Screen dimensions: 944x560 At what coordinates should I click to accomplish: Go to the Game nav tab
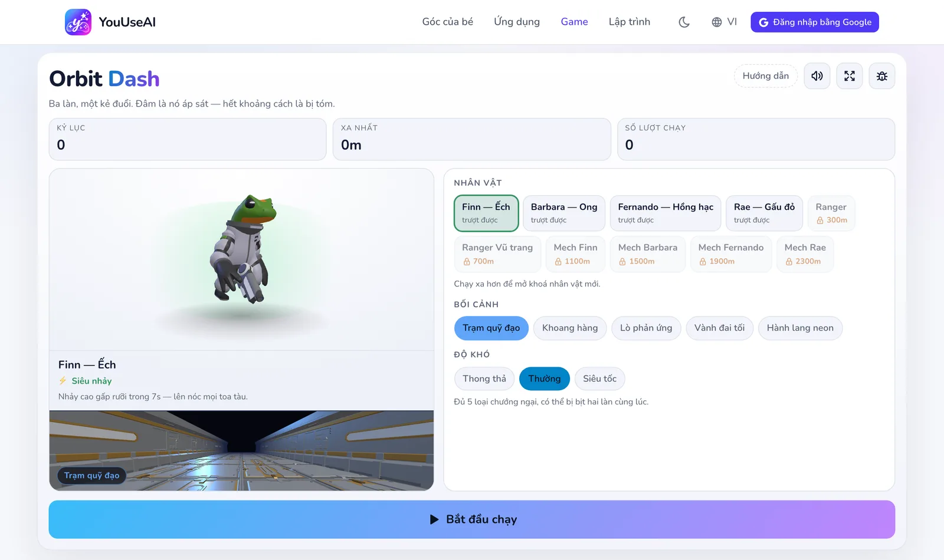click(x=574, y=22)
